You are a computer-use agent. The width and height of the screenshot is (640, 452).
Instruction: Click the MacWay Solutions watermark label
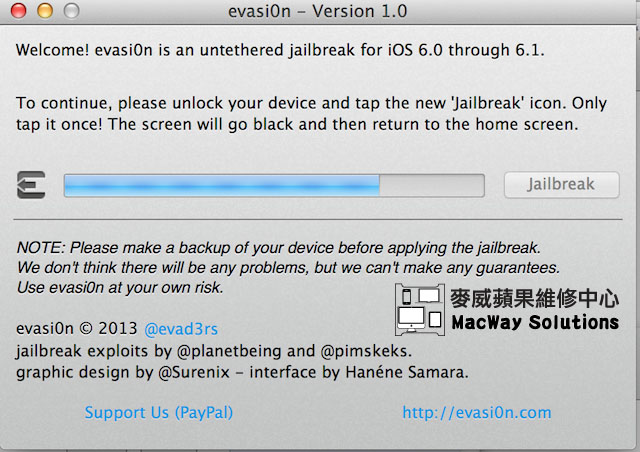click(535, 322)
